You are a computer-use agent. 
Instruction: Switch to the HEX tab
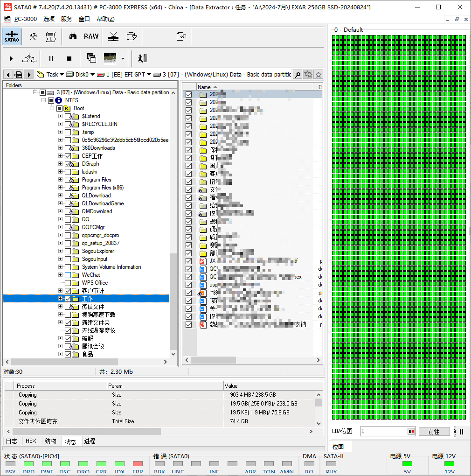(x=31, y=441)
